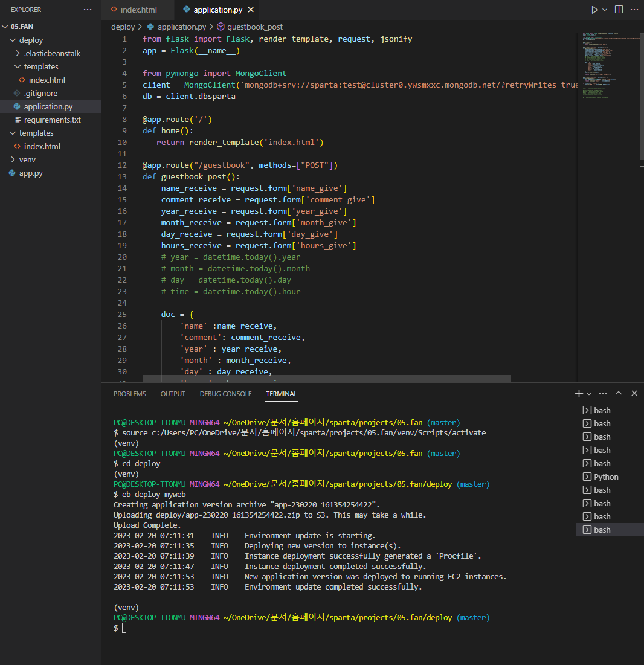Screen dimensions: 644x665
Task: Click the @app.route("/guestbook") decorator line
Action: [x=240, y=165]
